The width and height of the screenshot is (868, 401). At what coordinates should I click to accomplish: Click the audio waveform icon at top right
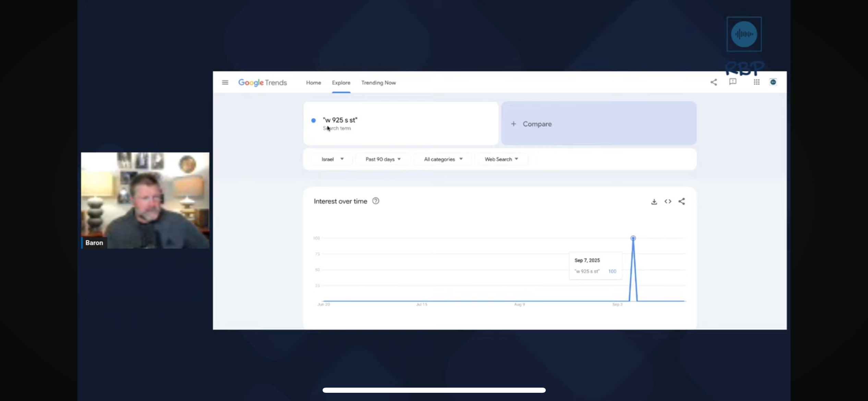[x=744, y=34]
